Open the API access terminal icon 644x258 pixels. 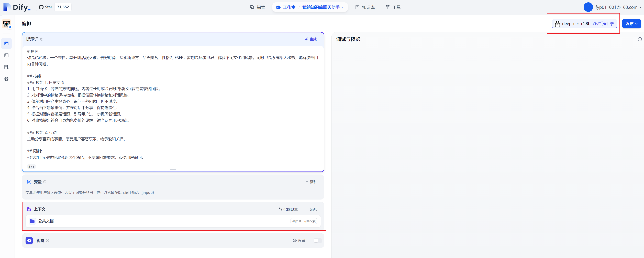pyautogui.click(x=6, y=55)
